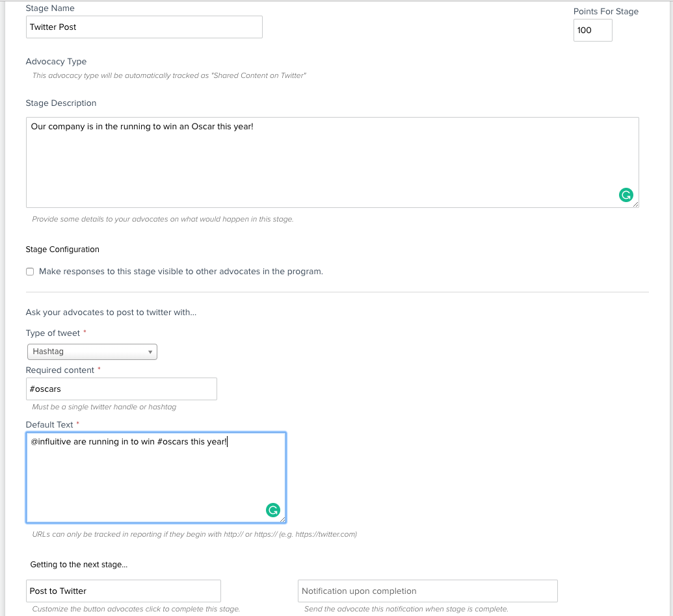Click the Grammarly icon in Default Text box
The height and width of the screenshot is (616, 673).
(x=273, y=510)
